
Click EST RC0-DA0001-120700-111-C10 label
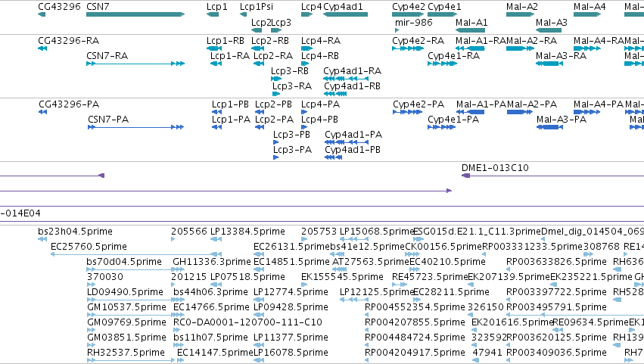(x=247, y=322)
